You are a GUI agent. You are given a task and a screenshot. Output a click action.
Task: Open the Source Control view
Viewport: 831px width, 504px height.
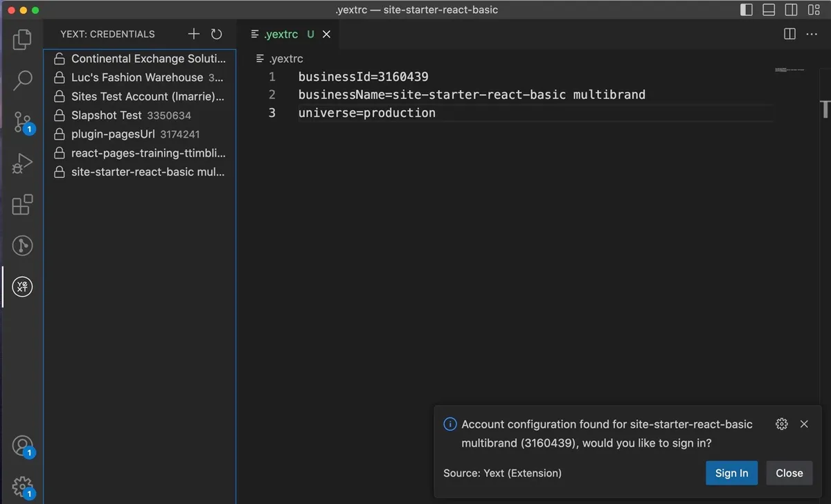[x=22, y=122]
